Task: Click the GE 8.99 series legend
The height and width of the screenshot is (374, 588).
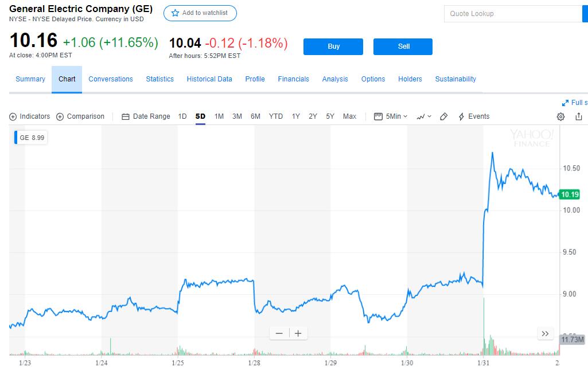Action: (x=31, y=138)
